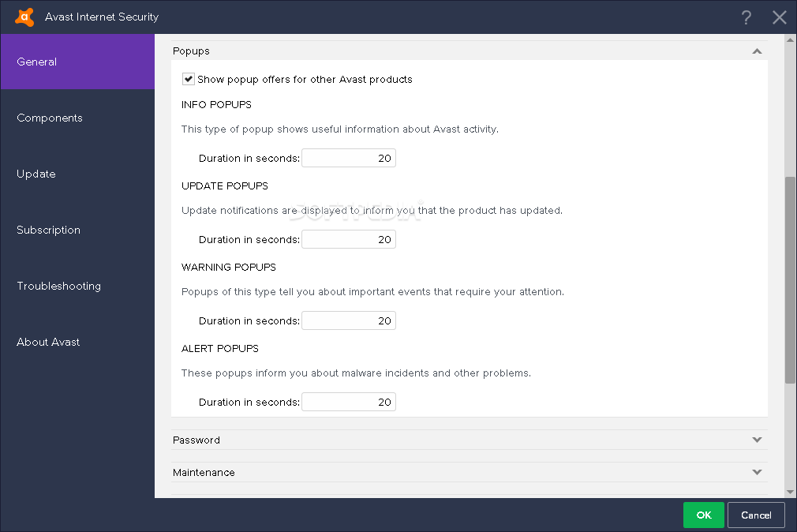Image resolution: width=797 pixels, height=532 pixels.
Task: Click scrollbar up arrow
Action: (791, 39)
